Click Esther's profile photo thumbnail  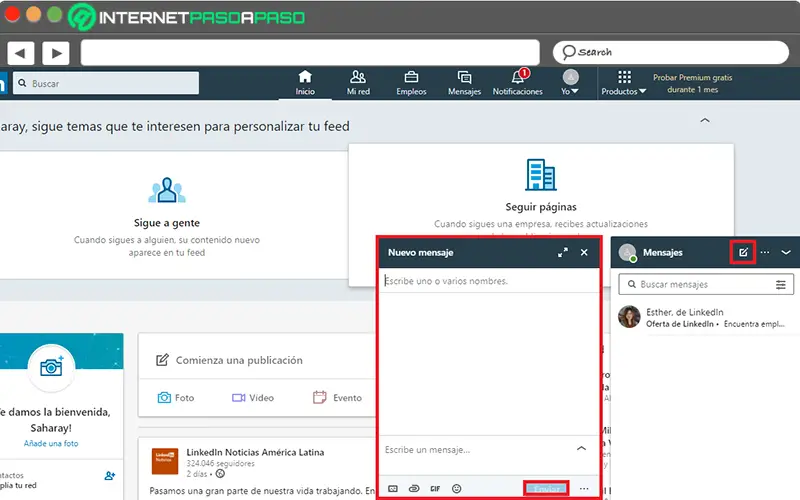[x=629, y=317]
